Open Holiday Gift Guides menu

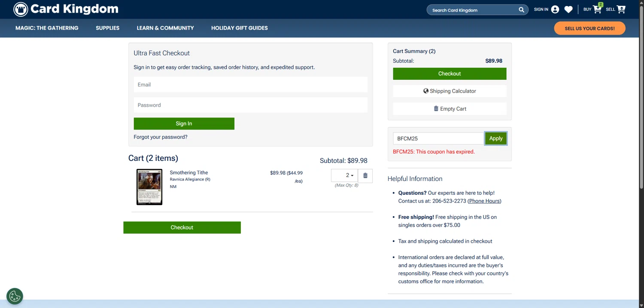point(240,28)
